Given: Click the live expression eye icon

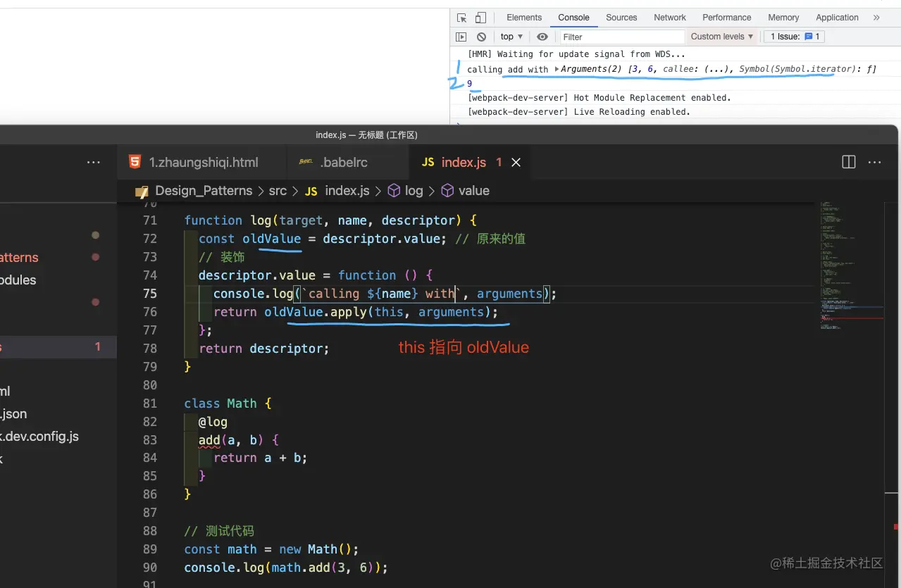Looking at the screenshot, I should pos(542,37).
